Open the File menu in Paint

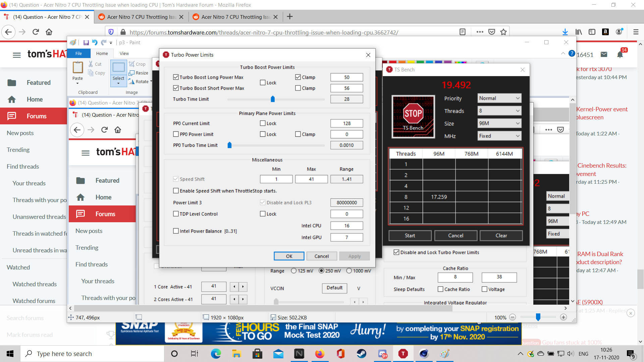tap(78, 53)
